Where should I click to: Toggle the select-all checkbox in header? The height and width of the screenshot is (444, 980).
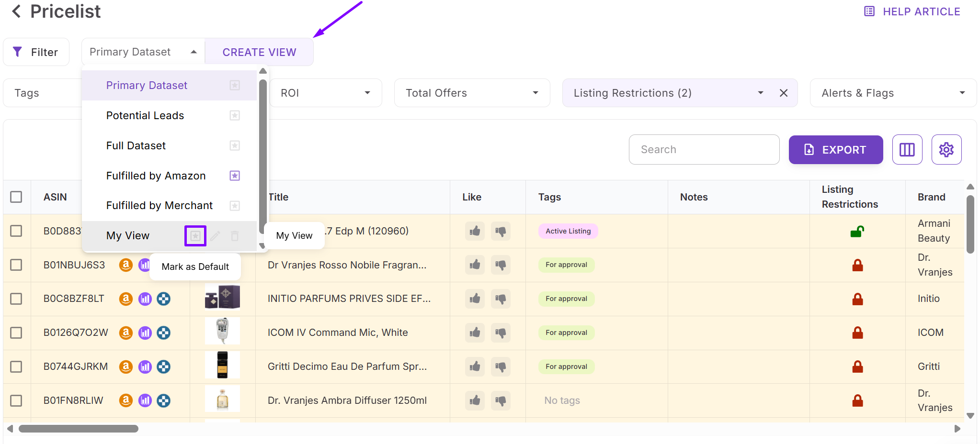tap(16, 197)
